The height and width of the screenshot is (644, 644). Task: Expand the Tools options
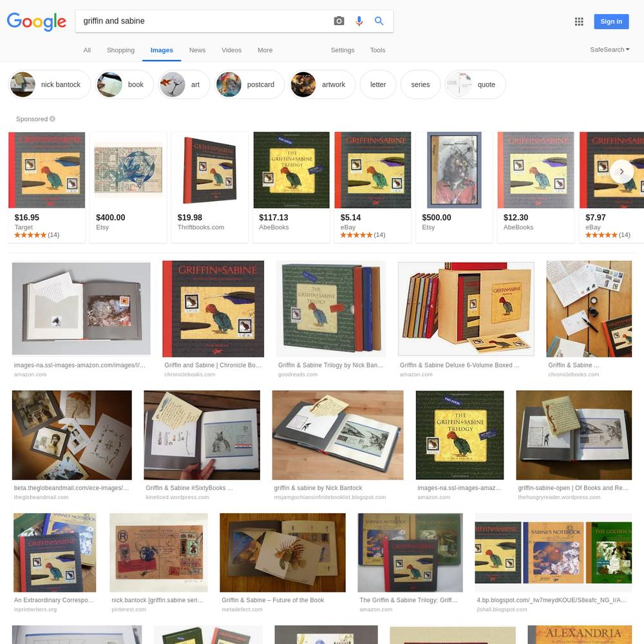tap(377, 50)
